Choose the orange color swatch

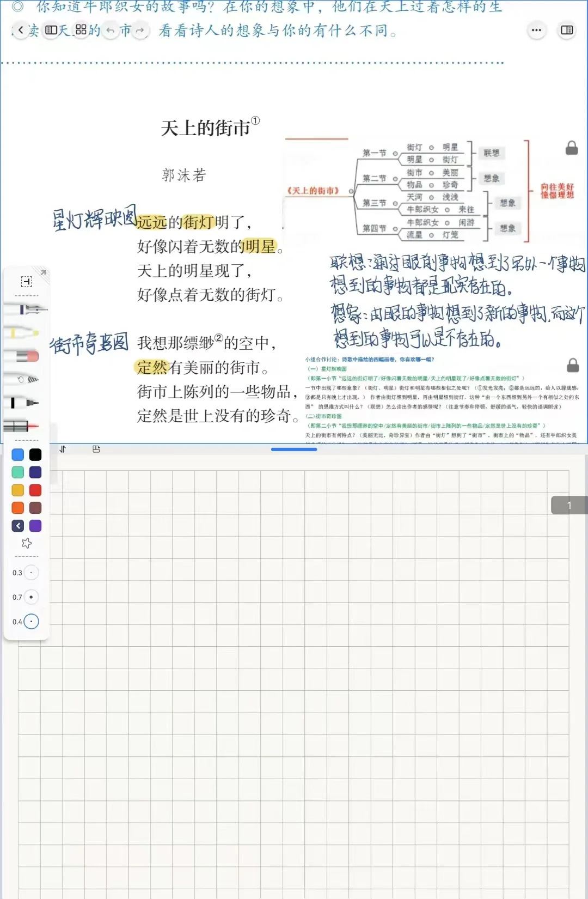point(17,508)
